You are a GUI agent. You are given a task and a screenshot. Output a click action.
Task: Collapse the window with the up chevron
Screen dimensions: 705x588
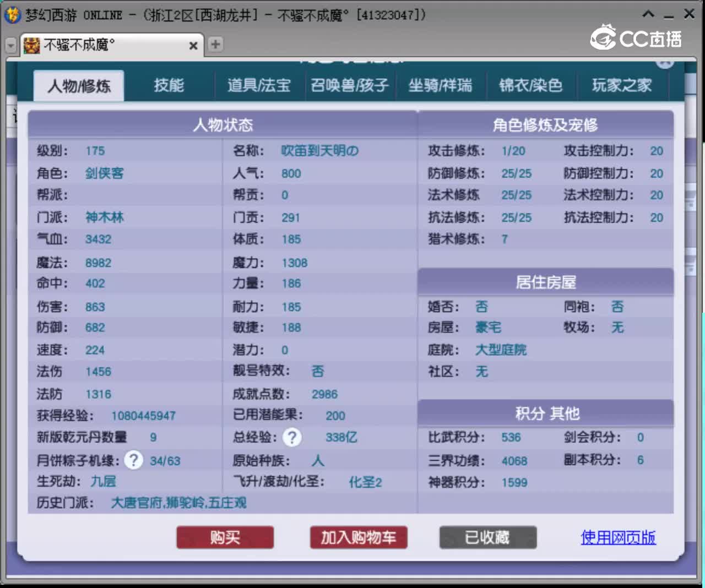click(x=649, y=14)
